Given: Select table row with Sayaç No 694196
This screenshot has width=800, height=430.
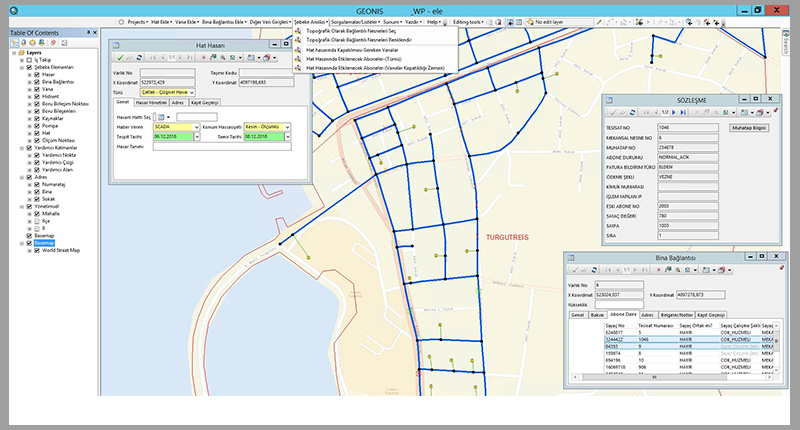Looking at the screenshot, I should point(688,360).
